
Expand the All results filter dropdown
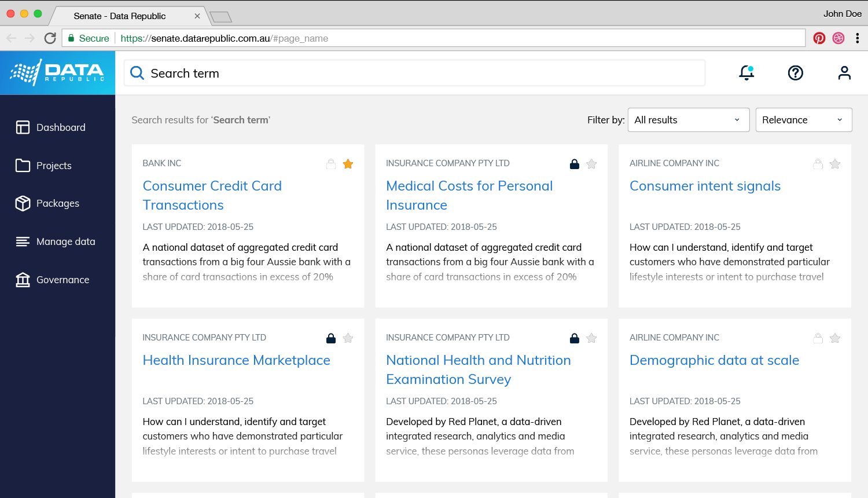688,120
